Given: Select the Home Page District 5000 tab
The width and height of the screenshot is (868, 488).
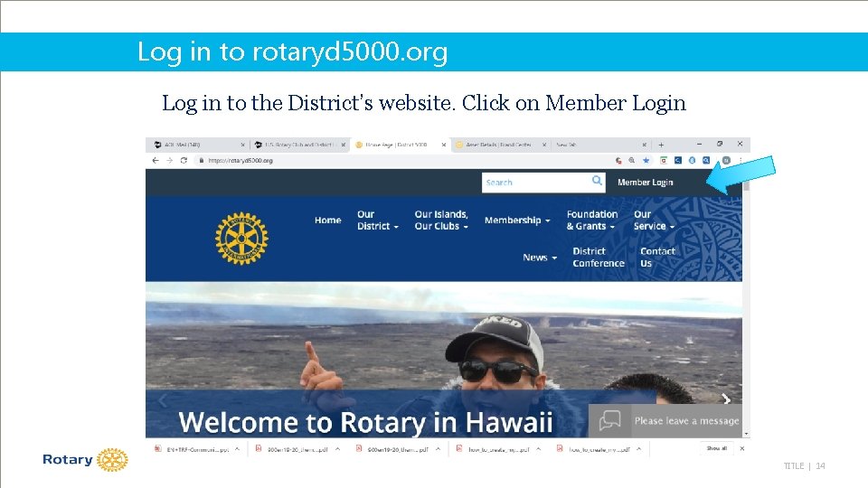Looking at the screenshot, I should pyautogui.click(x=401, y=145).
